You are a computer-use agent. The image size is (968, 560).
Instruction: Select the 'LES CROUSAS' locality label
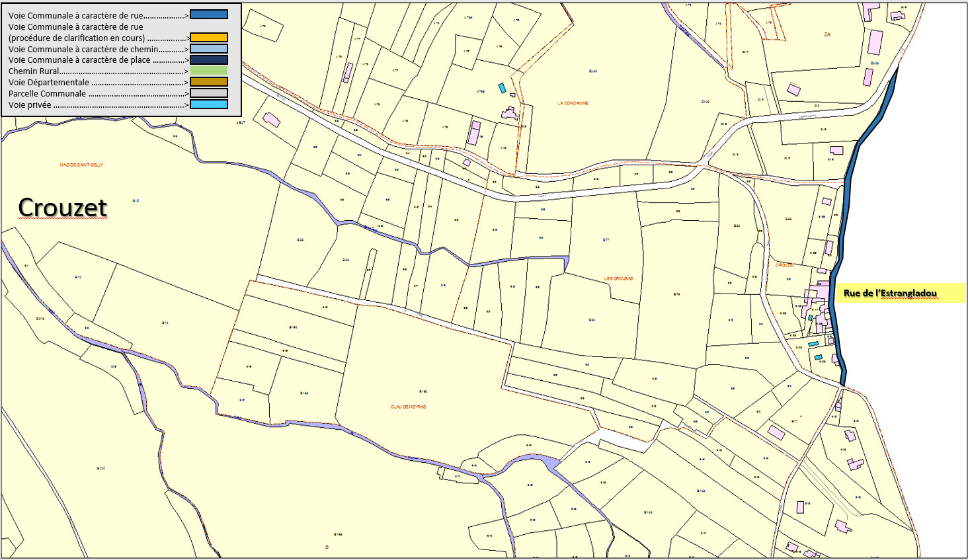click(x=618, y=278)
